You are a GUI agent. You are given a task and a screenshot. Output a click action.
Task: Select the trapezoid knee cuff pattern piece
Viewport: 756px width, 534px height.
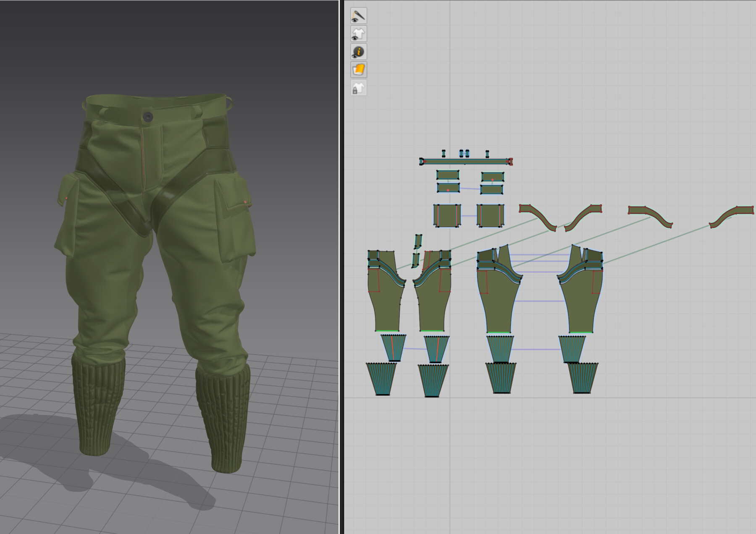click(393, 348)
